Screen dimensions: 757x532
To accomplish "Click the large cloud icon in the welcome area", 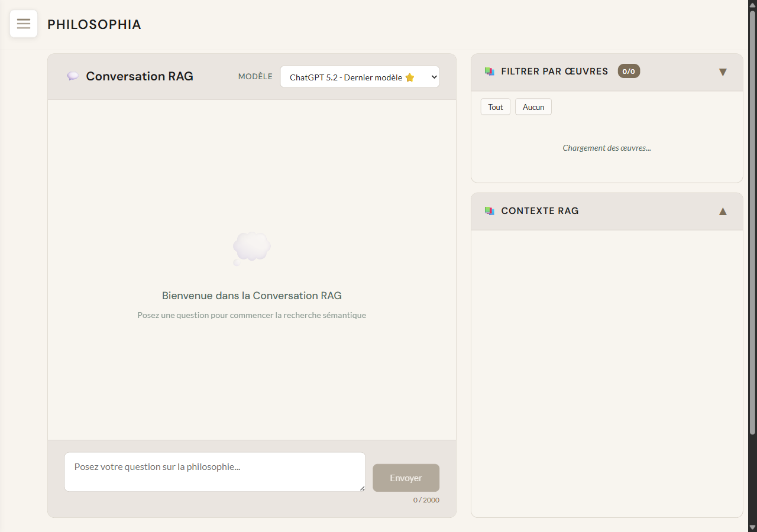I will tap(252, 248).
